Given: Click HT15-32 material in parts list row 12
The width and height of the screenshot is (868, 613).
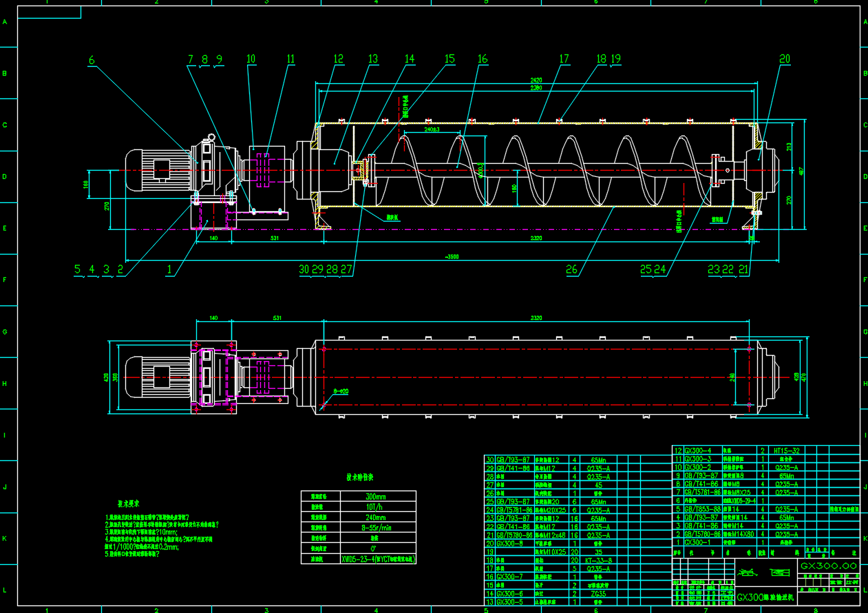Looking at the screenshot, I should (x=787, y=451).
